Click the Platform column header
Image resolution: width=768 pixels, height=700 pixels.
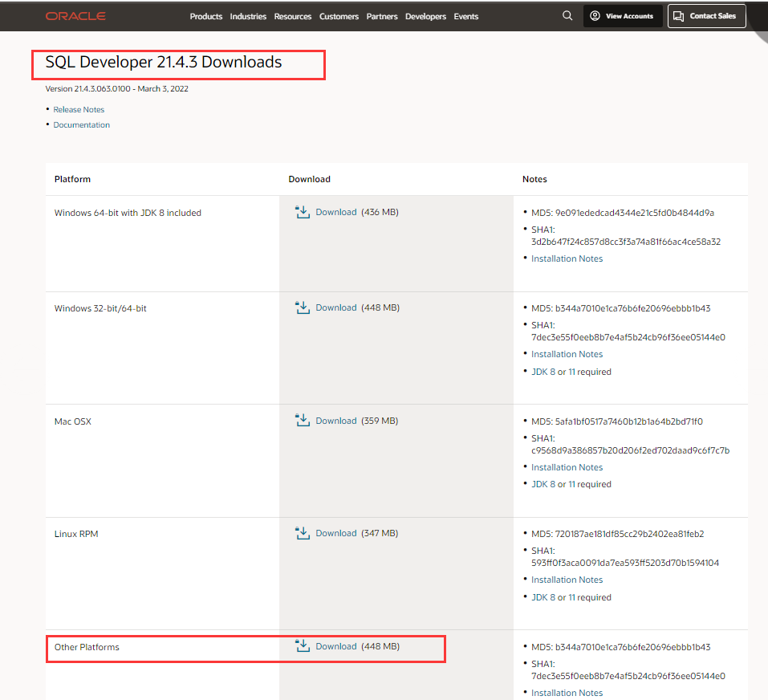coord(72,179)
